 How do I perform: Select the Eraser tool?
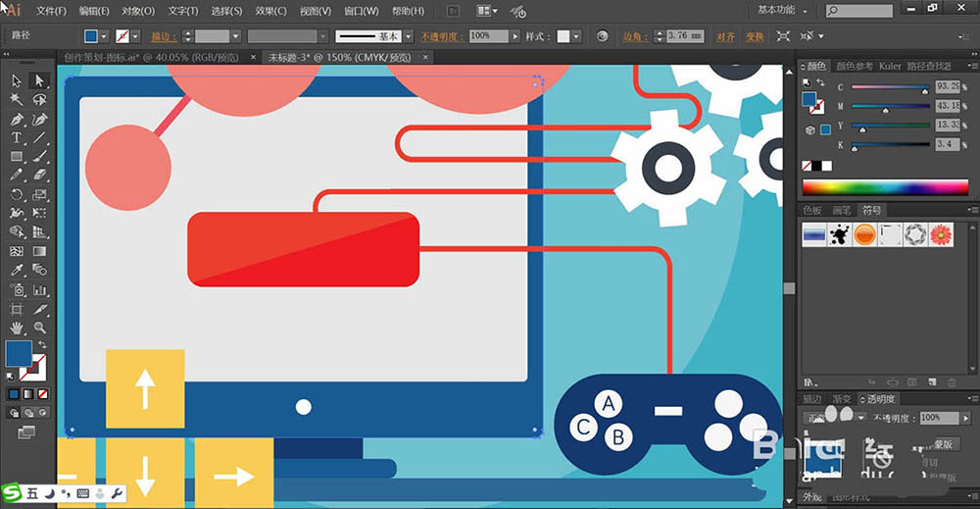[x=39, y=176]
